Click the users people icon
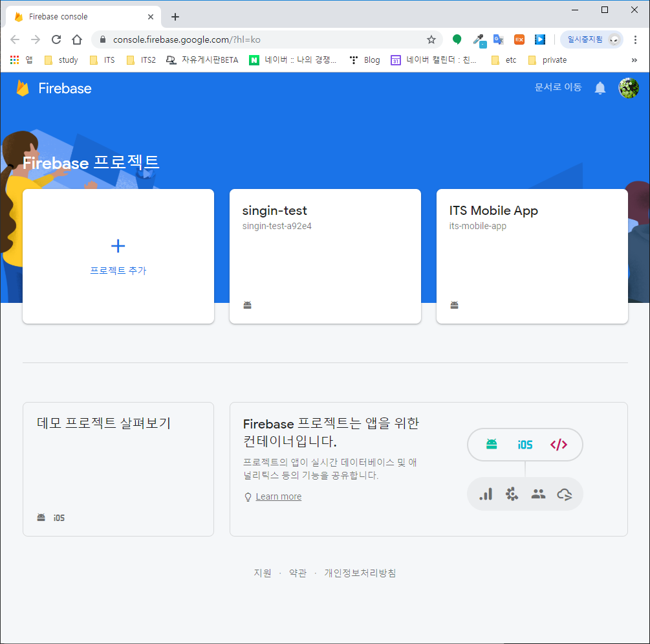The image size is (650, 644). click(538, 494)
